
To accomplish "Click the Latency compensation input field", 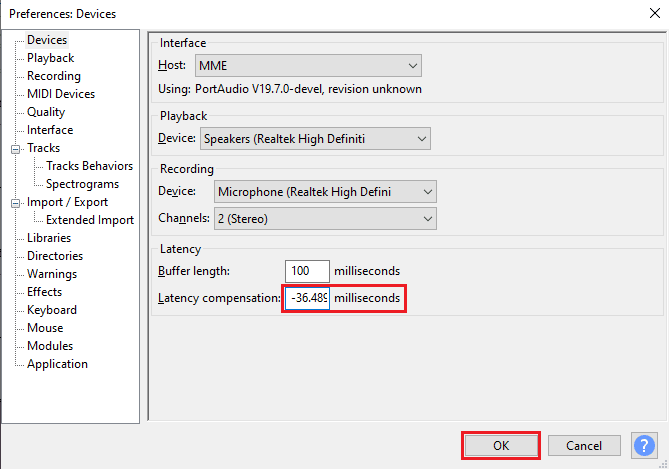I will click(x=307, y=298).
